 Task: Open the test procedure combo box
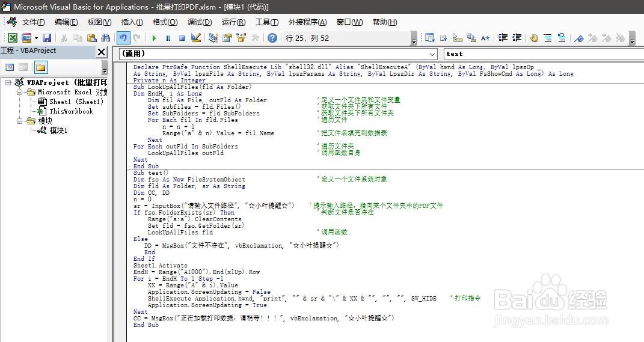coord(544,53)
